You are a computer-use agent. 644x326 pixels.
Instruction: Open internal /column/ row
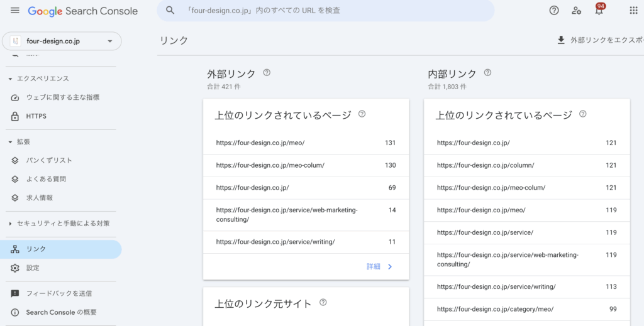(527, 165)
